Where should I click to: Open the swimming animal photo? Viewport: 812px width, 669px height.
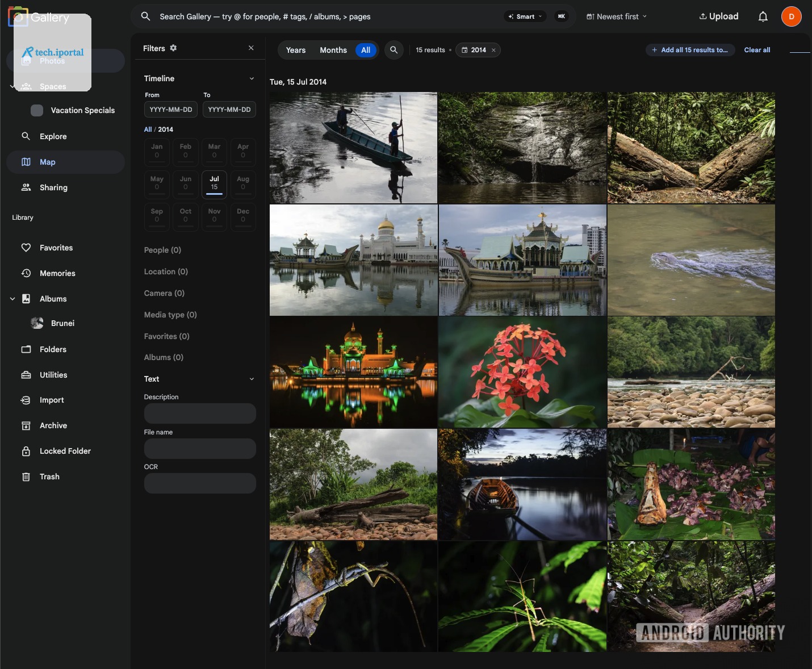[691, 260]
